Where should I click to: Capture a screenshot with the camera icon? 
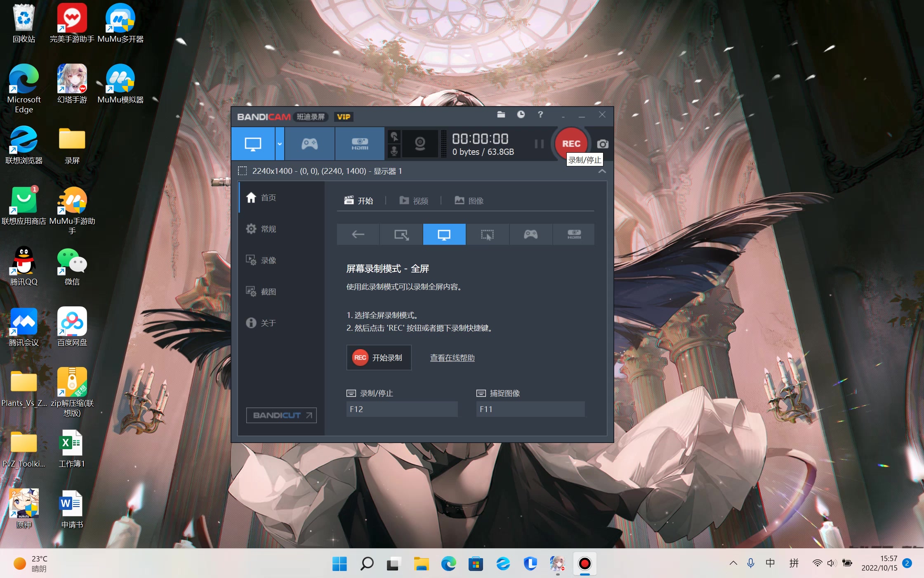pos(603,144)
